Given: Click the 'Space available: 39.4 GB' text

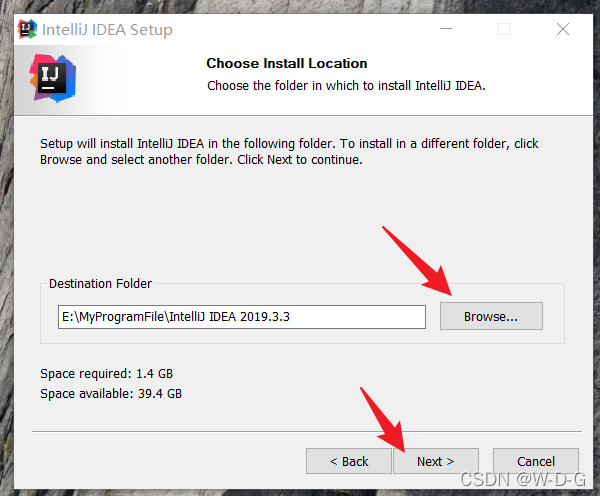Looking at the screenshot, I should coord(111,393).
